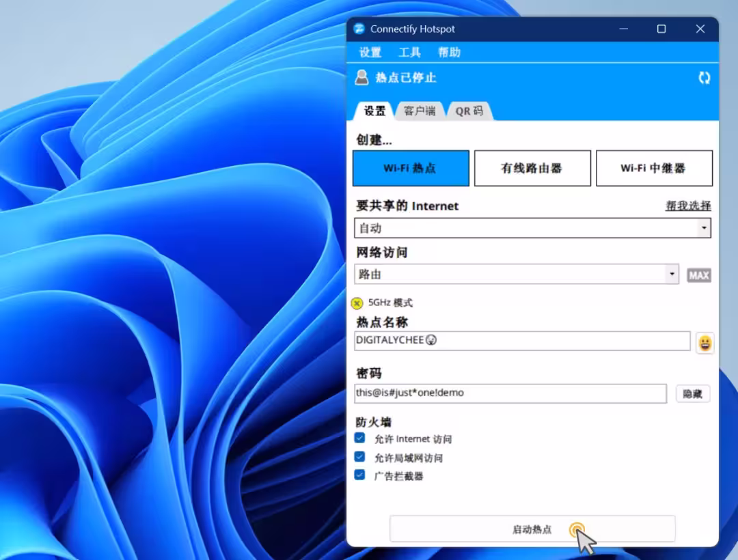Select the 设置 tab
738x560 pixels.
[374, 111]
